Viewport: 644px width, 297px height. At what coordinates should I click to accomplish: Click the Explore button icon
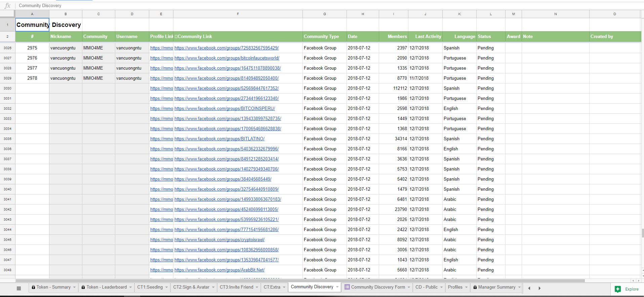(618, 289)
